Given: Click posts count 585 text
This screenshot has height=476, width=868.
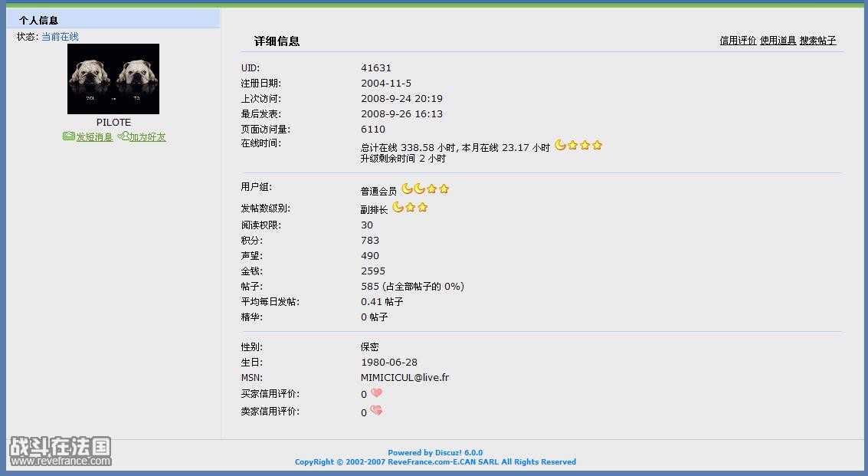Looking at the screenshot, I should pos(412,287).
